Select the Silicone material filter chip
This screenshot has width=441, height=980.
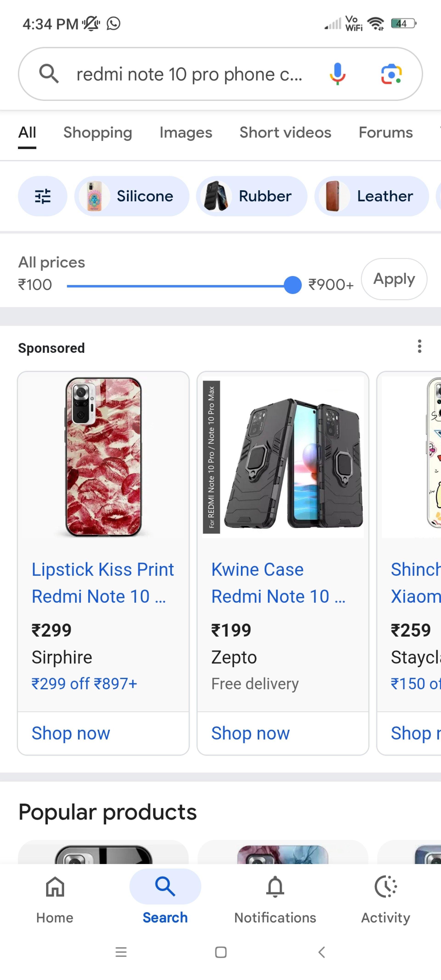(x=132, y=196)
